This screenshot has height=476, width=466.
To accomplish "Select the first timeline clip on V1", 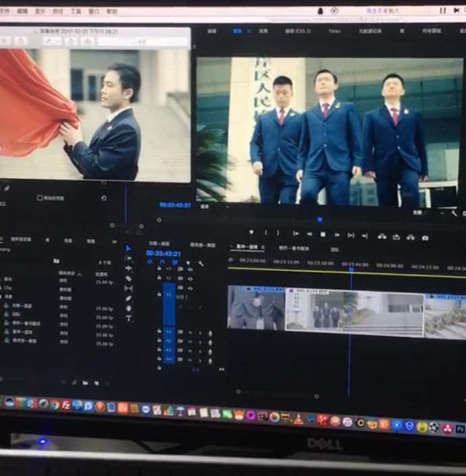I will pos(257,307).
